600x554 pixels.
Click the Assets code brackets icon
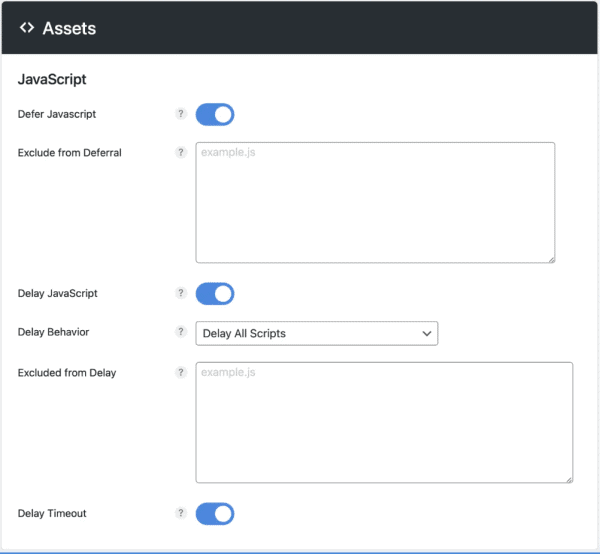[27, 28]
